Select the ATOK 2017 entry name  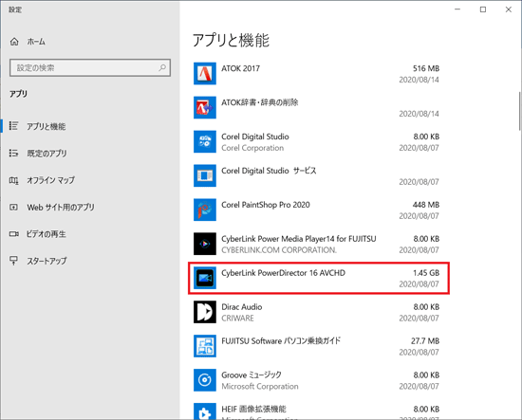(240, 68)
